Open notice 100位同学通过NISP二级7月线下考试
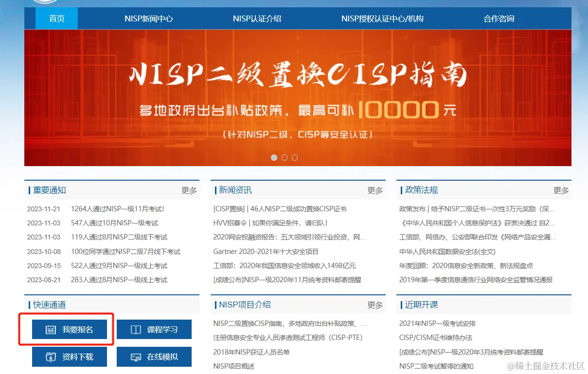Screen dimensions: 588x374 pyautogui.click(x=125, y=252)
